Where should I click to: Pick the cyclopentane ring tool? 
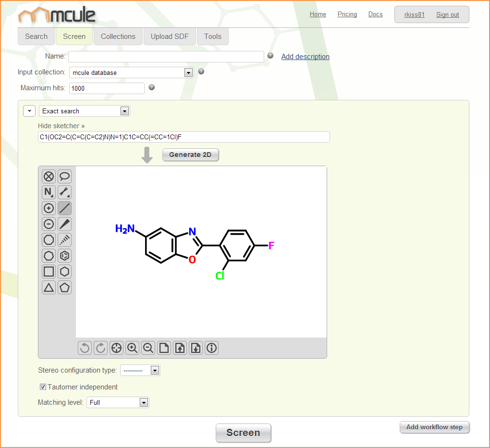64,288
